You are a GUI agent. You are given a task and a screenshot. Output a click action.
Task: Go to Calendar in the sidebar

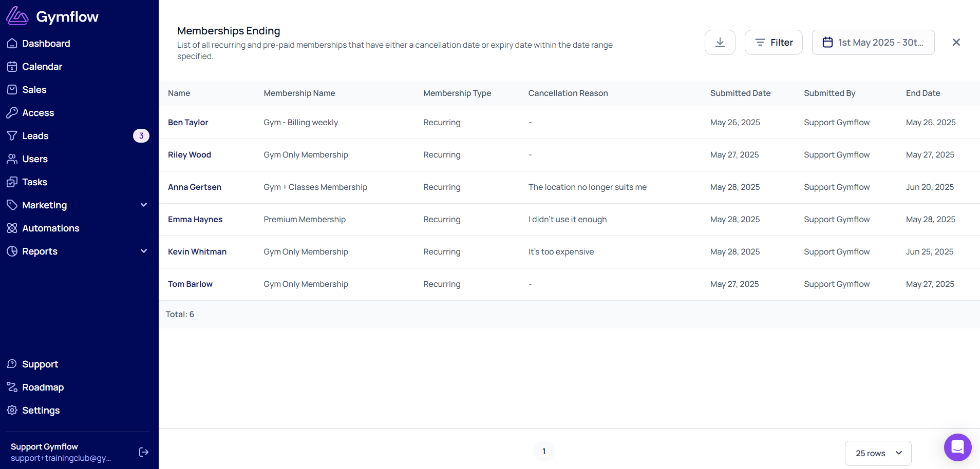[42, 67]
